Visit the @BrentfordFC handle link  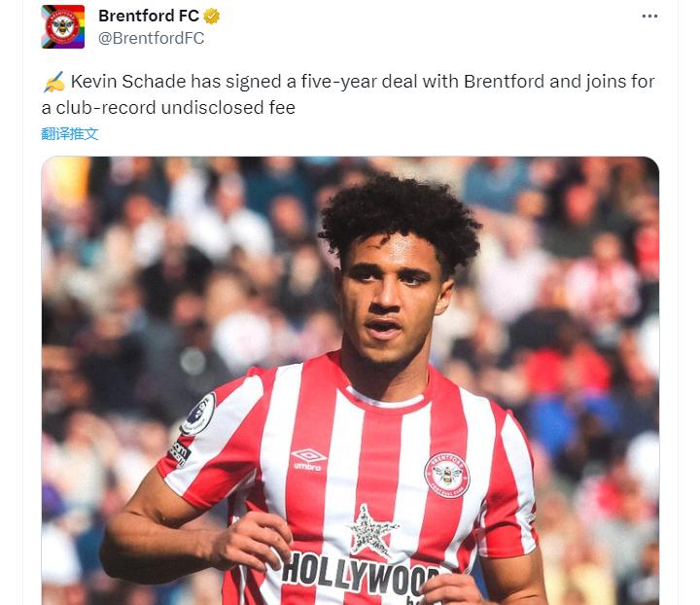point(152,38)
